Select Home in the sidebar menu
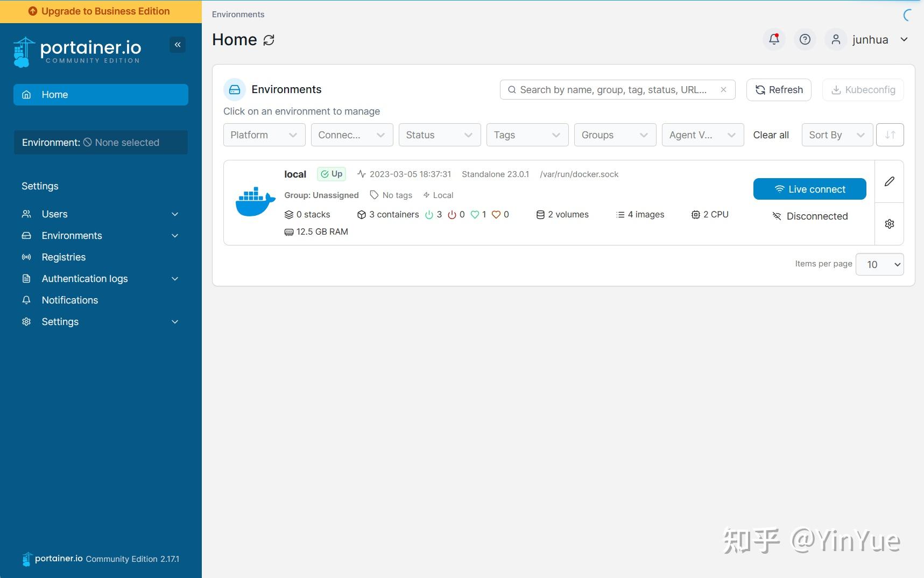 (54, 94)
